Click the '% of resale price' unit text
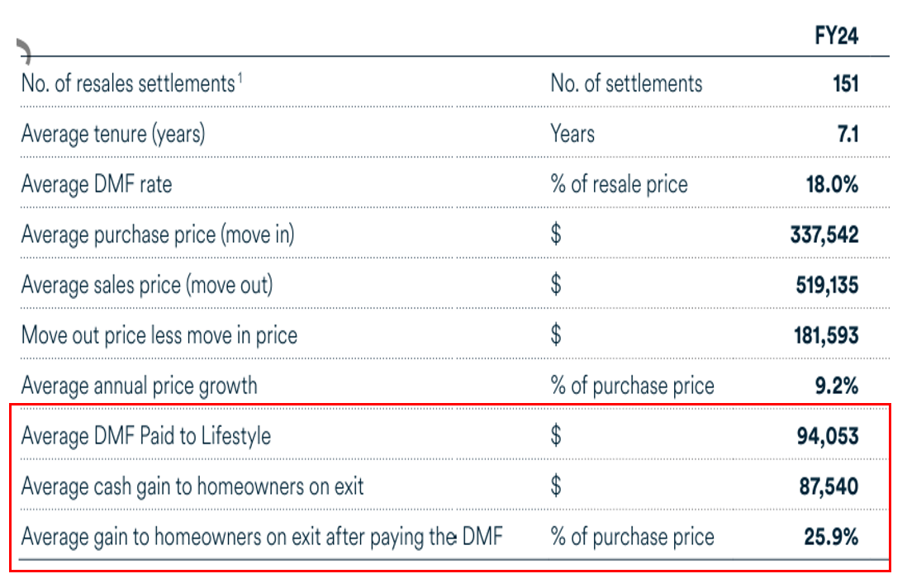The width and height of the screenshot is (907, 588). tap(619, 184)
